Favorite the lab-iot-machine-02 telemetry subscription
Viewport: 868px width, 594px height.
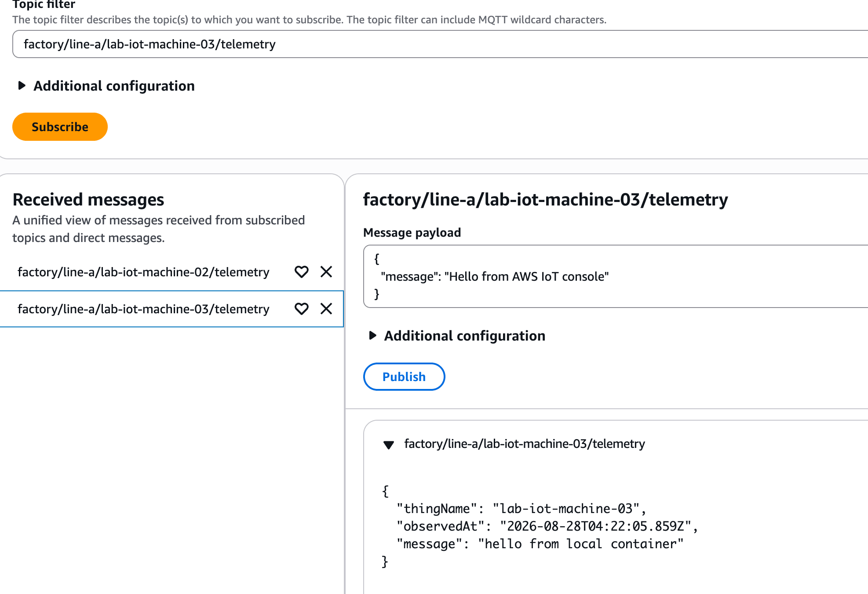click(301, 272)
